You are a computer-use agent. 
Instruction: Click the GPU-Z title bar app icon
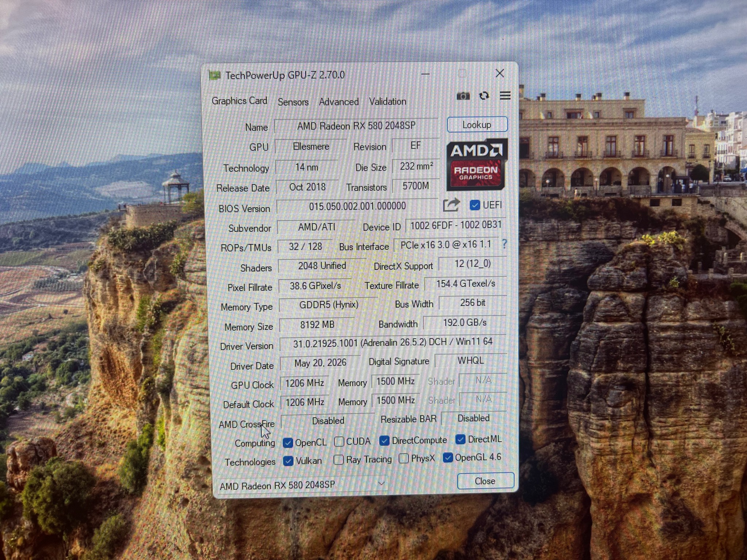[215, 75]
